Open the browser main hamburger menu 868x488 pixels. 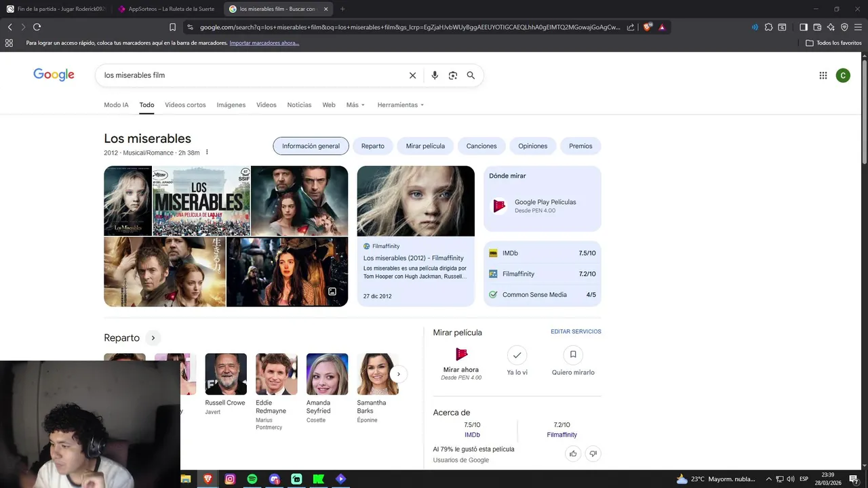click(858, 27)
